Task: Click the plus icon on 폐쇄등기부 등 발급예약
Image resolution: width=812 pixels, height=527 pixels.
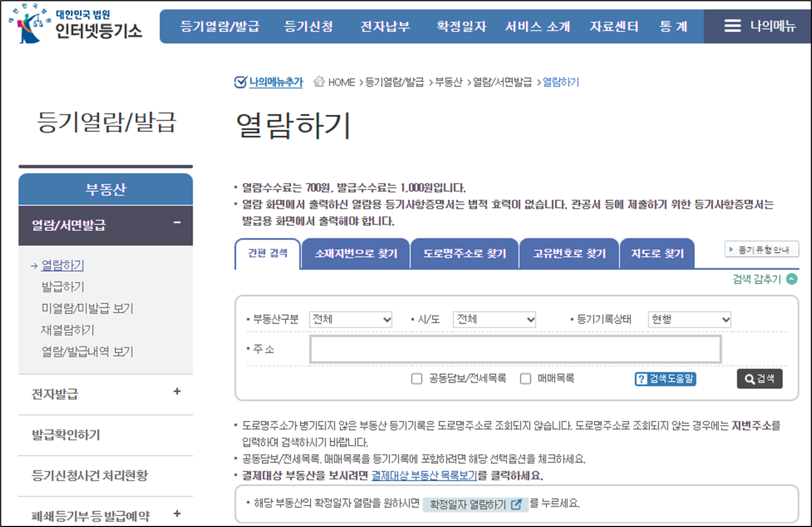Action: tap(176, 514)
